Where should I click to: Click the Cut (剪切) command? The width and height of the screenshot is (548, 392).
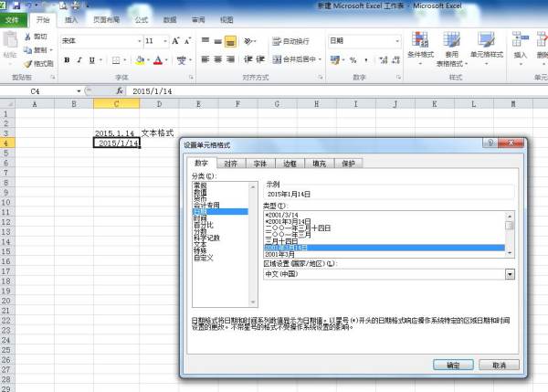pyautogui.click(x=38, y=37)
